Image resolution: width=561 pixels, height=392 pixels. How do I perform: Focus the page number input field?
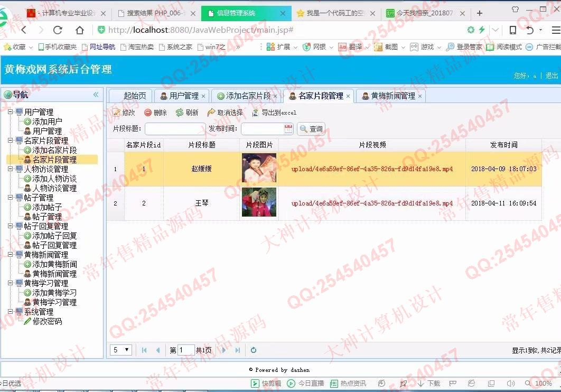[x=186, y=350]
